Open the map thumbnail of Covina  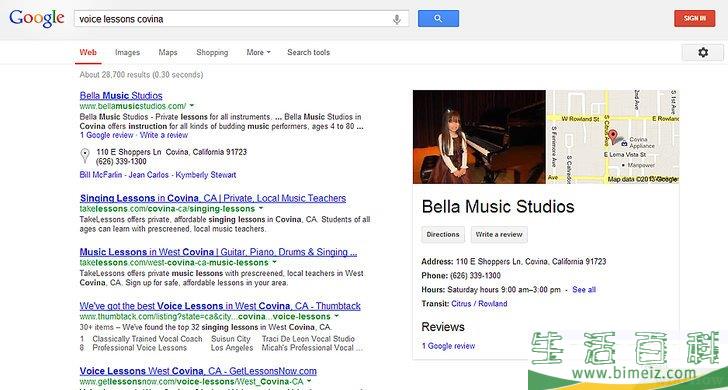pyautogui.click(x=613, y=136)
